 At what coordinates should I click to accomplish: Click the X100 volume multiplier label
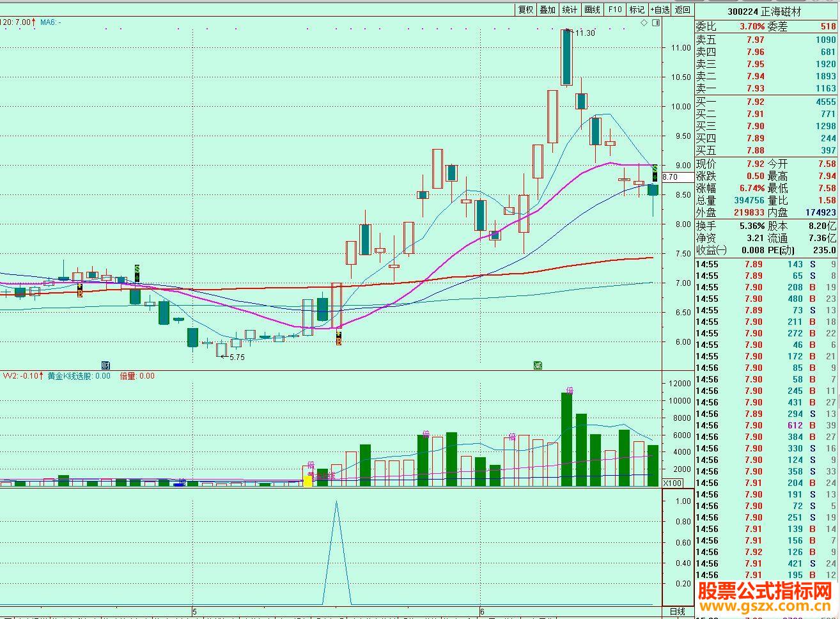(x=673, y=483)
